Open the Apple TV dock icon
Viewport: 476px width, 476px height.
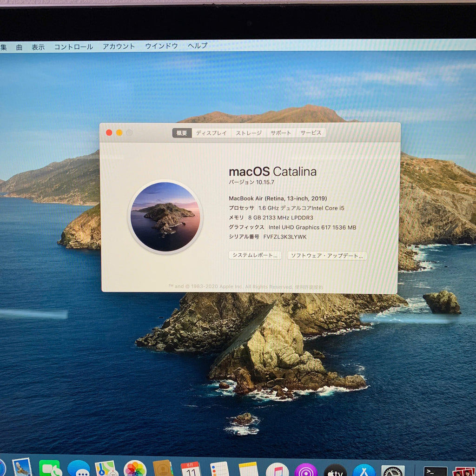coord(335,470)
